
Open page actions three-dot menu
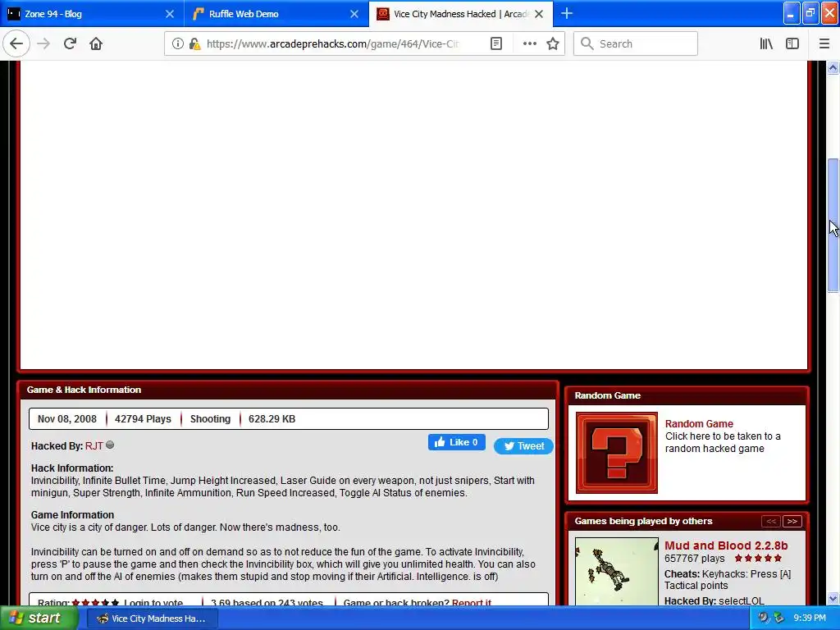(x=529, y=43)
